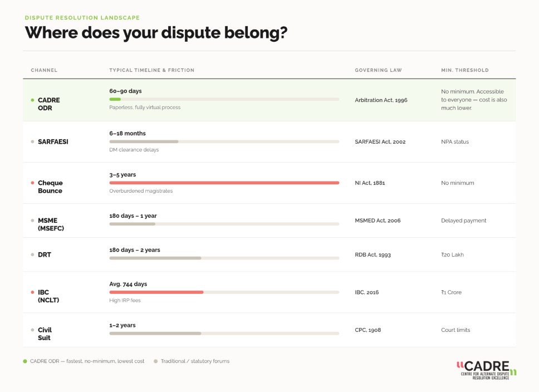
Task: Click the SARFAESI 6–18 months timeline bar
Action: (224, 141)
